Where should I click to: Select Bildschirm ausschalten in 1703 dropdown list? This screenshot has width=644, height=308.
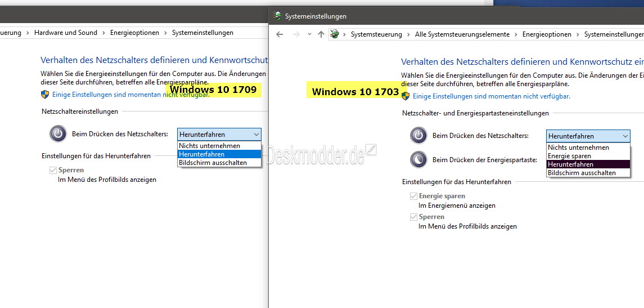(x=588, y=173)
